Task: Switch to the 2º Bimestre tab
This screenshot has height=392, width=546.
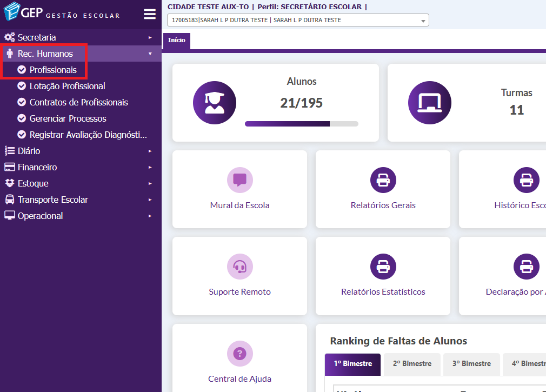Action: [412, 363]
